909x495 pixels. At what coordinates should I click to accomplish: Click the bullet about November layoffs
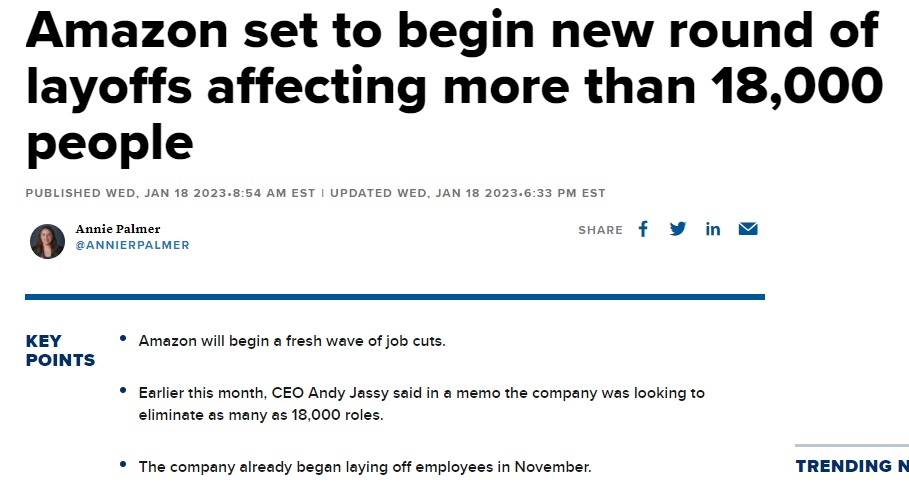point(365,467)
